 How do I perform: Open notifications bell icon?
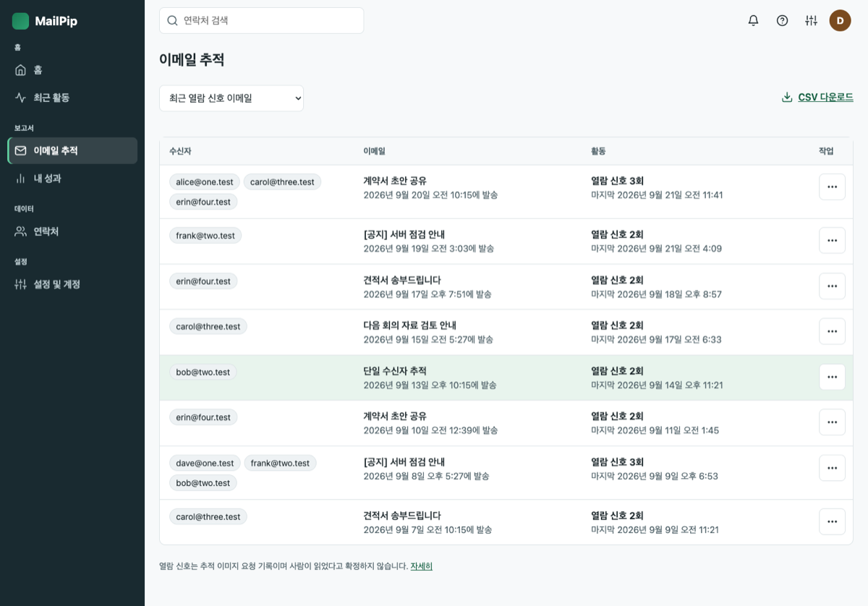click(x=753, y=20)
